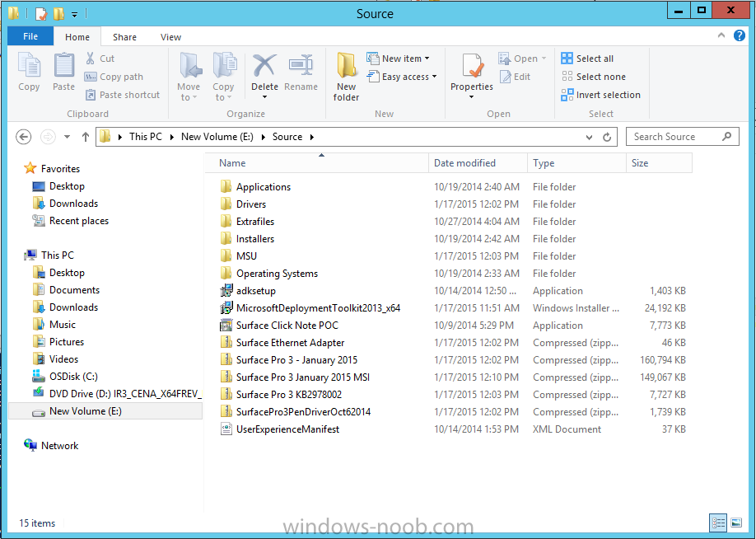Screen dimensions: 756x539
Task: Open the Move to dropdown
Action: pyautogui.click(x=188, y=92)
